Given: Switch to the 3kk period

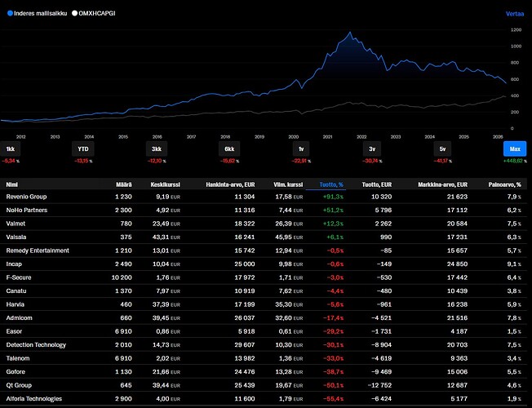Looking at the screenshot, I should 157,149.
